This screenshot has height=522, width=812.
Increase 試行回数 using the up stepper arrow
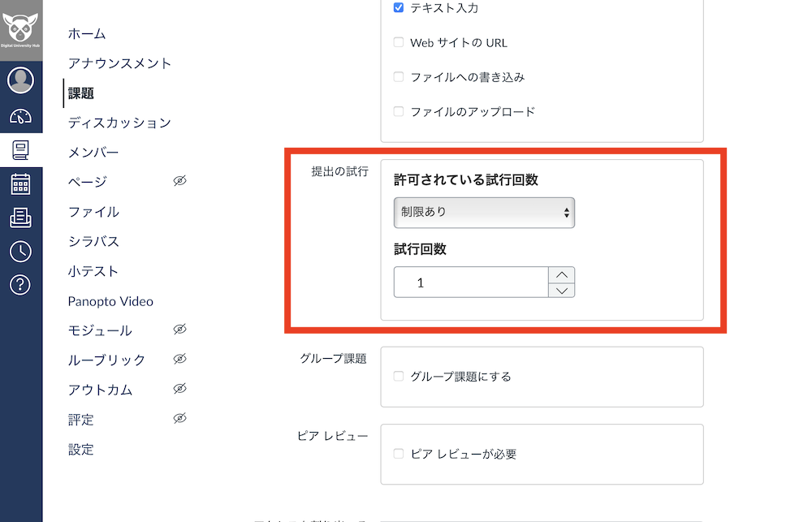click(561, 274)
